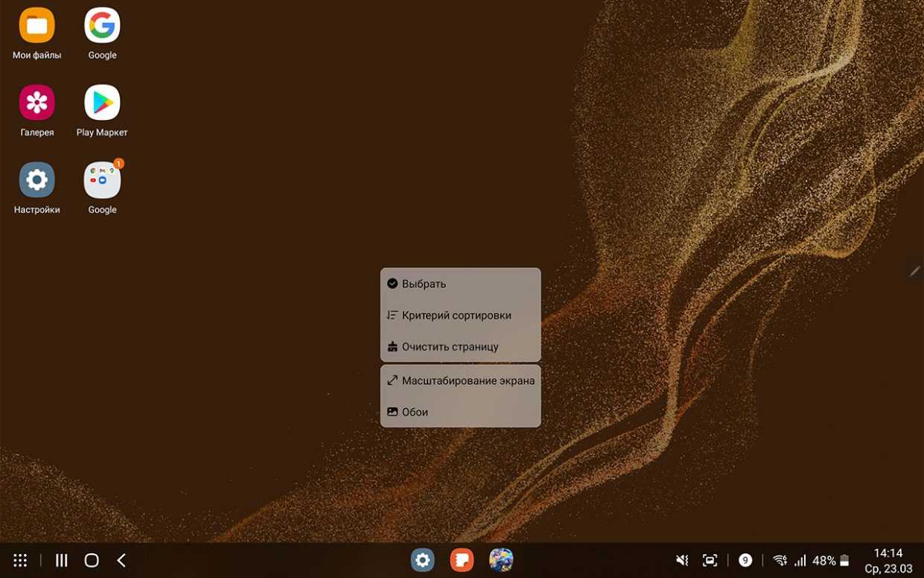Viewport: 924px width, 578px height.
Task: Open the notifications counter showing 9
Action: click(x=745, y=560)
